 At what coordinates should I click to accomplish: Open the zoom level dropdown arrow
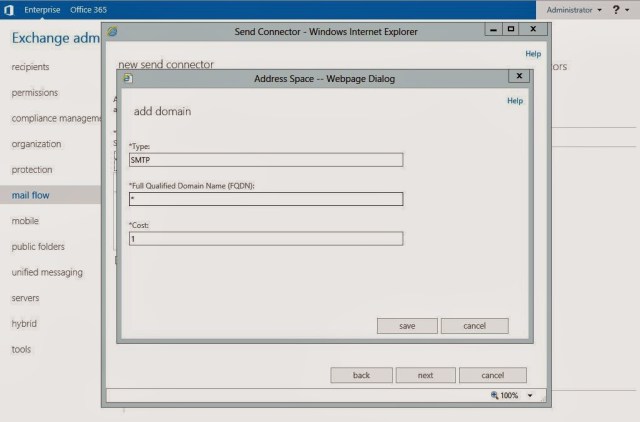(x=530, y=396)
